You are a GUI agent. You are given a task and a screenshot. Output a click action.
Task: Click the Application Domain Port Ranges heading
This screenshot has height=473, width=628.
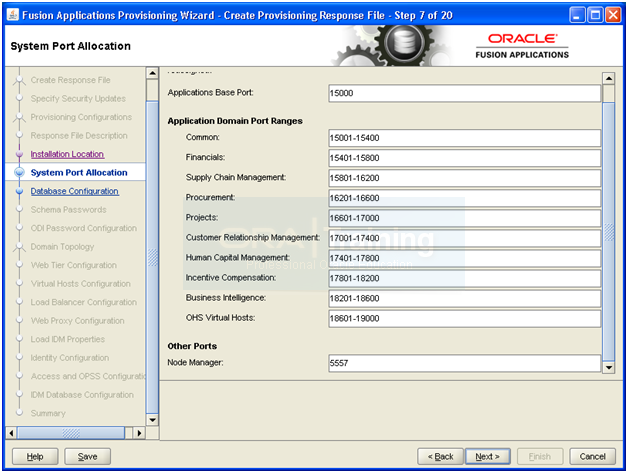235,121
